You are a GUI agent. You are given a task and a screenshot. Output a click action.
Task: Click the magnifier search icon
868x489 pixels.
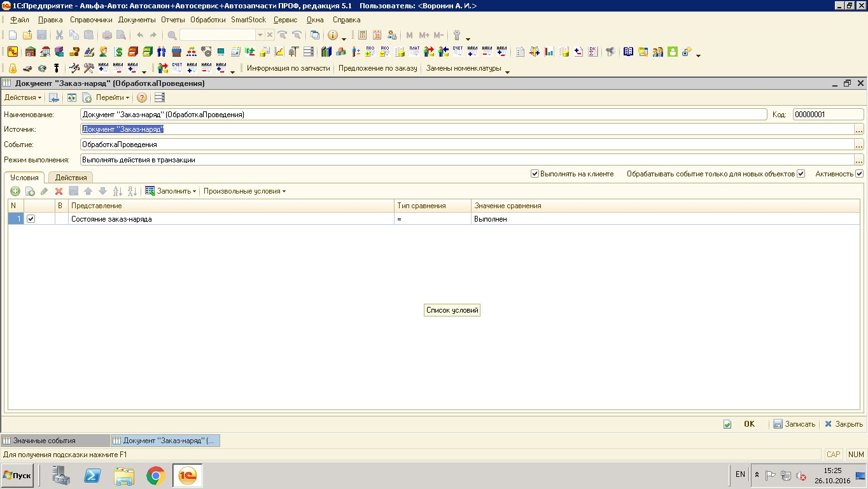pyautogui.click(x=172, y=35)
